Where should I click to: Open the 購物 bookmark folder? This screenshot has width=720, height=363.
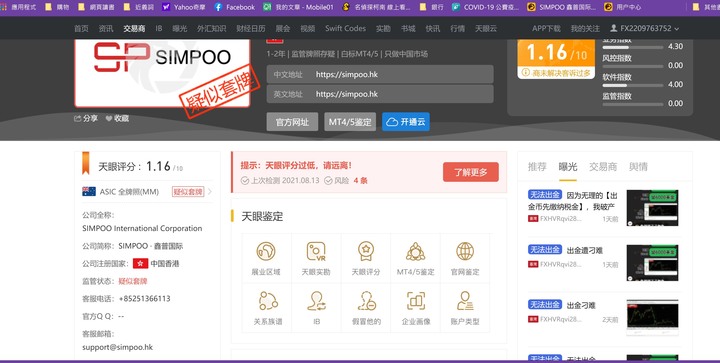57,7
